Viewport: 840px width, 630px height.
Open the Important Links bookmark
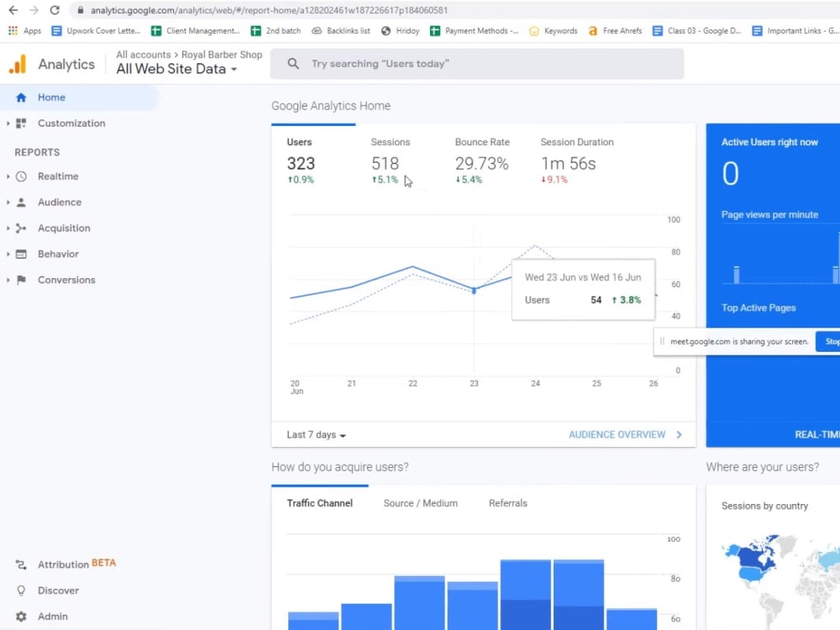pos(795,30)
